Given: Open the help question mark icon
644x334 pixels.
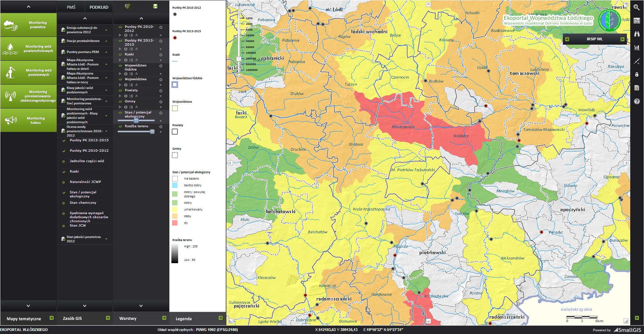Looking at the screenshot, I should 637,101.
